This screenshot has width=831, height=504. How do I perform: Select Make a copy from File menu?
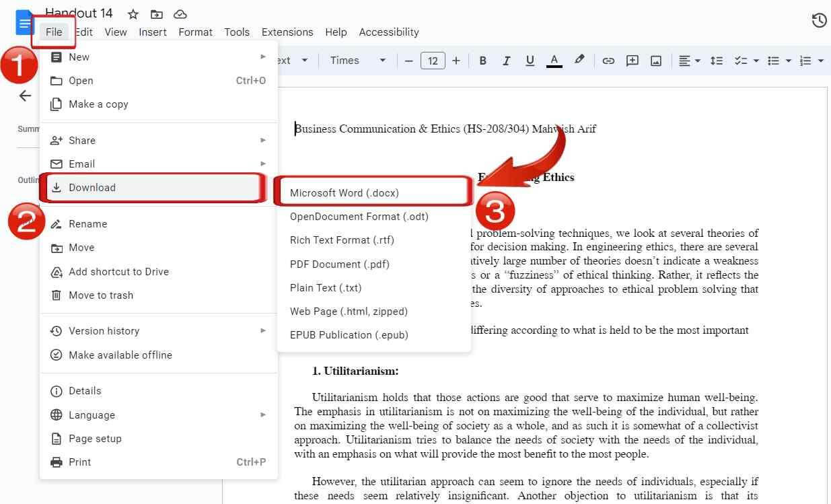click(96, 104)
